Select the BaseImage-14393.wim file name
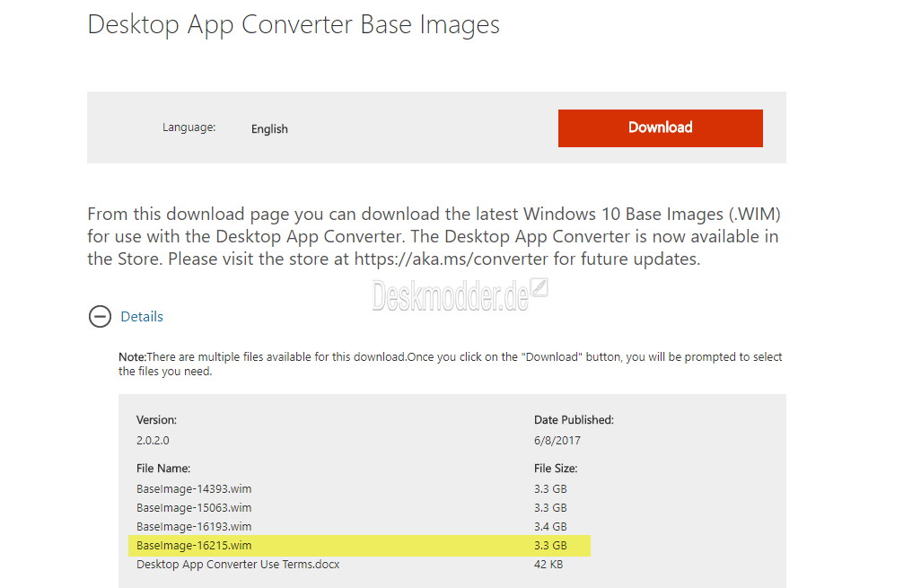 click(194, 488)
